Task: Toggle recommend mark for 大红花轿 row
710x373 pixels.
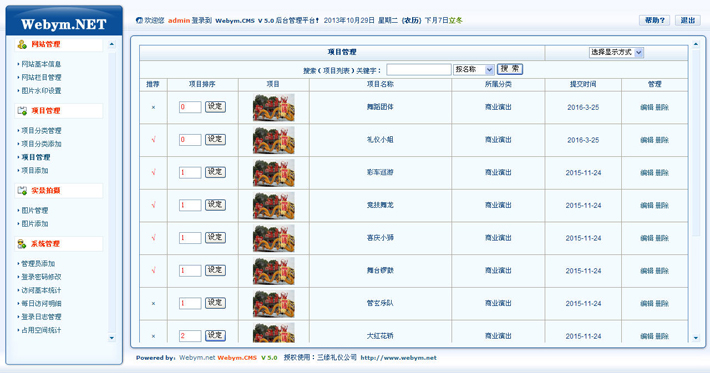Action: tap(154, 336)
